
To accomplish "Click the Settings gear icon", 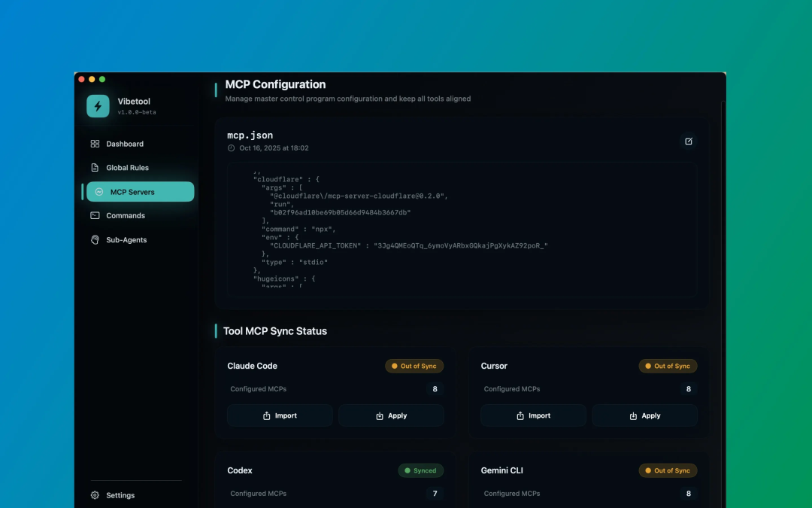I will pyautogui.click(x=95, y=495).
